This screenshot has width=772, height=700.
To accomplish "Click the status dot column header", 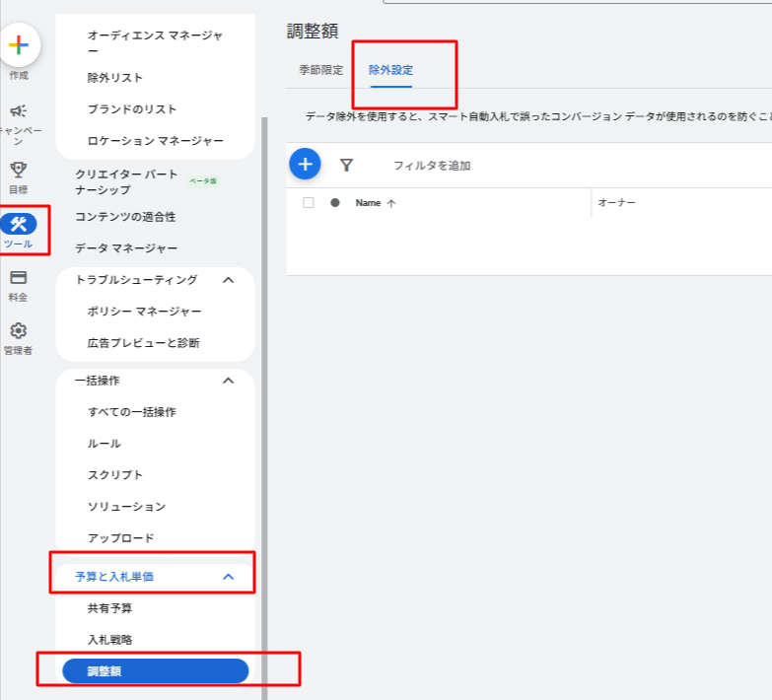I will pyautogui.click(x=335, y=202).
